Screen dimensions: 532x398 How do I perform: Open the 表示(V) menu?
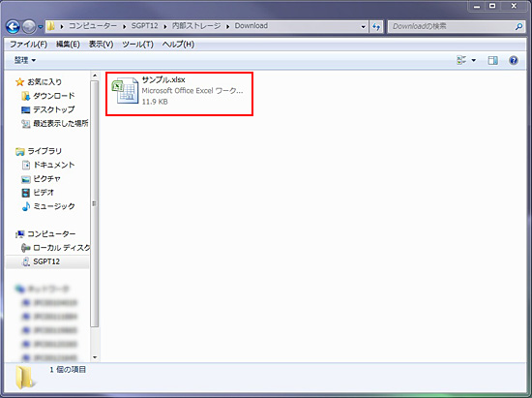102,45
